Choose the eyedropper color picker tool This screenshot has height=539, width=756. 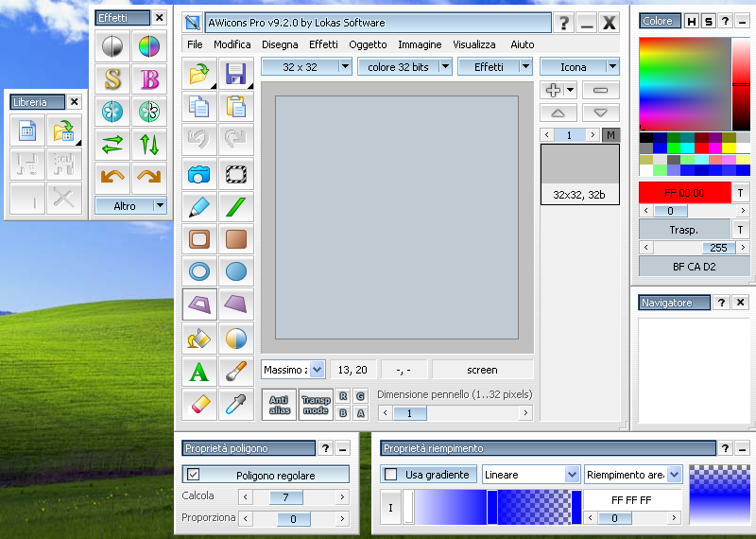[x=236, y=405]
